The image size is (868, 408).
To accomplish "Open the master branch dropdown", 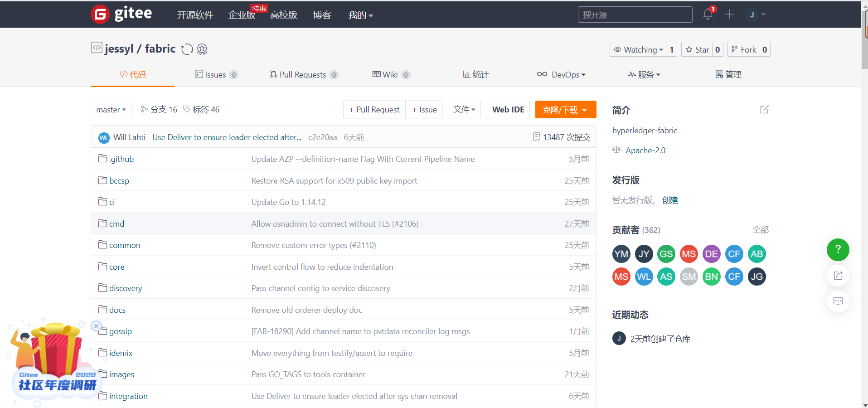I will [111, 110].
